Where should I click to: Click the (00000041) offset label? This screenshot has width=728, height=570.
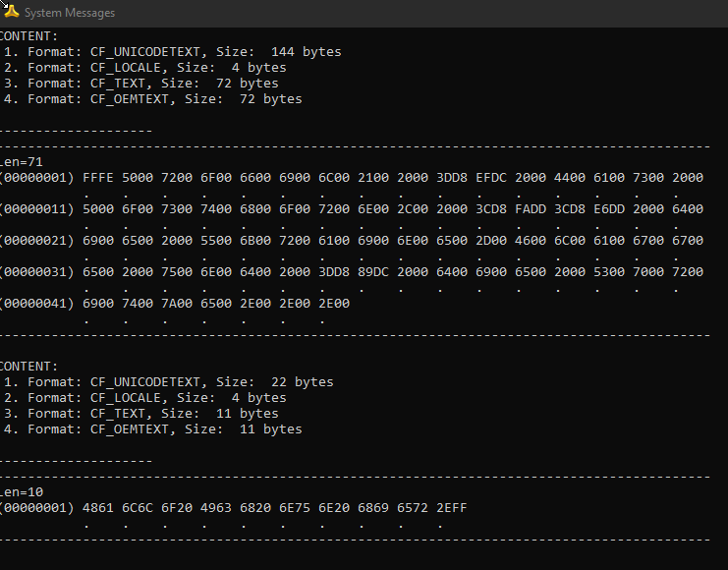pos(37,304)
